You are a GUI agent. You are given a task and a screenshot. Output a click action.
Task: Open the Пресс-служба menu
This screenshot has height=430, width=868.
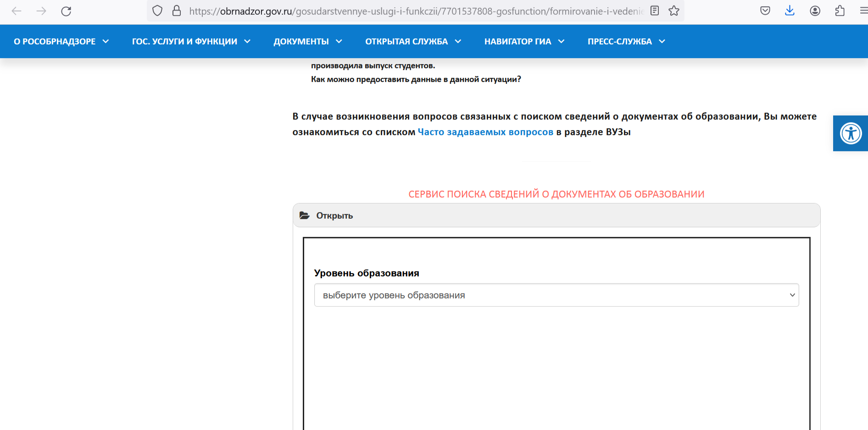pos(626,41)
